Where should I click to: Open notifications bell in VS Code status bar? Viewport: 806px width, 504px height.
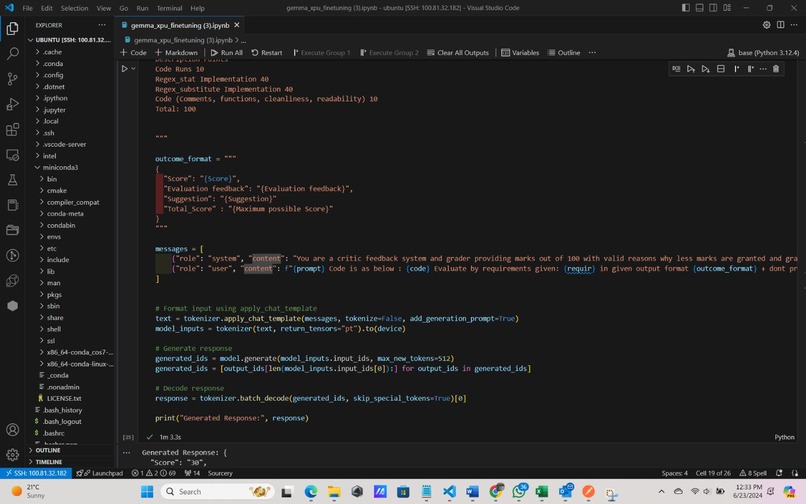tap(780, 473)
